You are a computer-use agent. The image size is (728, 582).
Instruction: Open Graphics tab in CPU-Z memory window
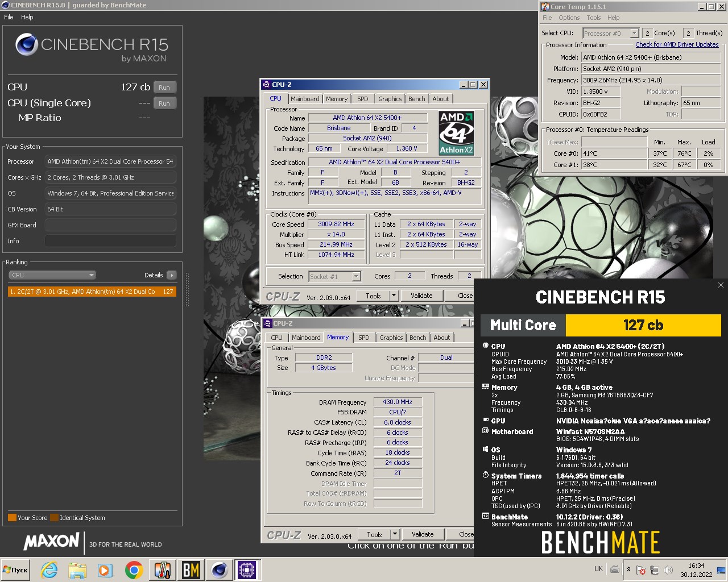pos(391,338)
